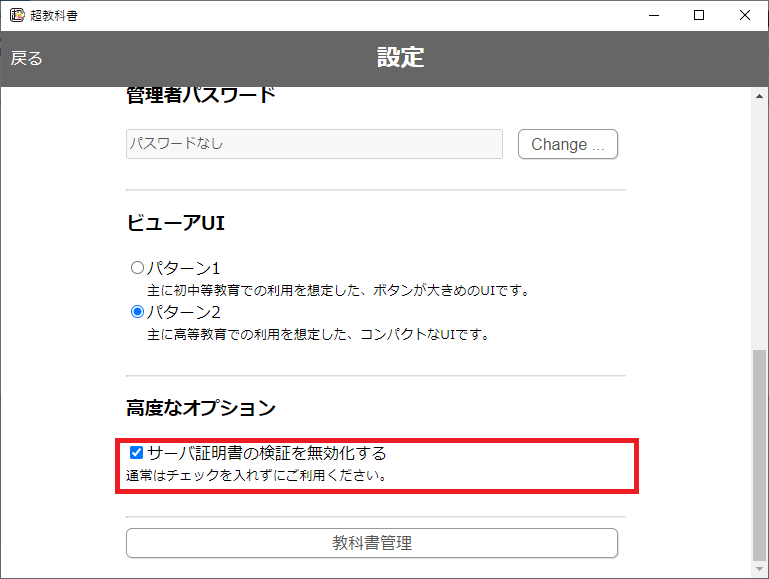
Task: Minimize the 超教科書 window
Action: click(x=654, y=15)
